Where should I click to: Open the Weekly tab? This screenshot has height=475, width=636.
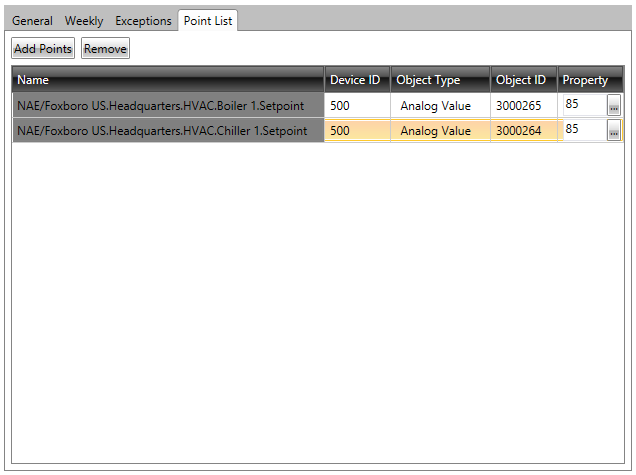(x=84, y=21)
